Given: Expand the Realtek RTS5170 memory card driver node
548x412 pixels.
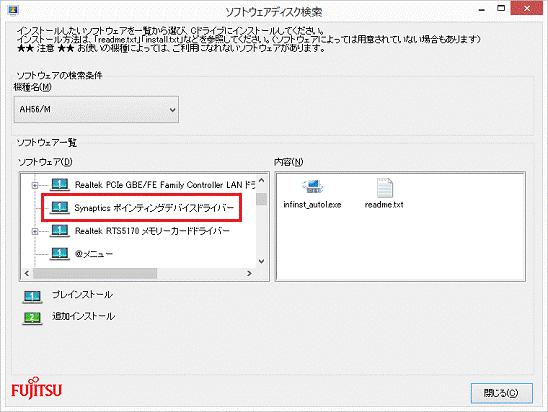Looking at the screenshot, I should 35,231.
